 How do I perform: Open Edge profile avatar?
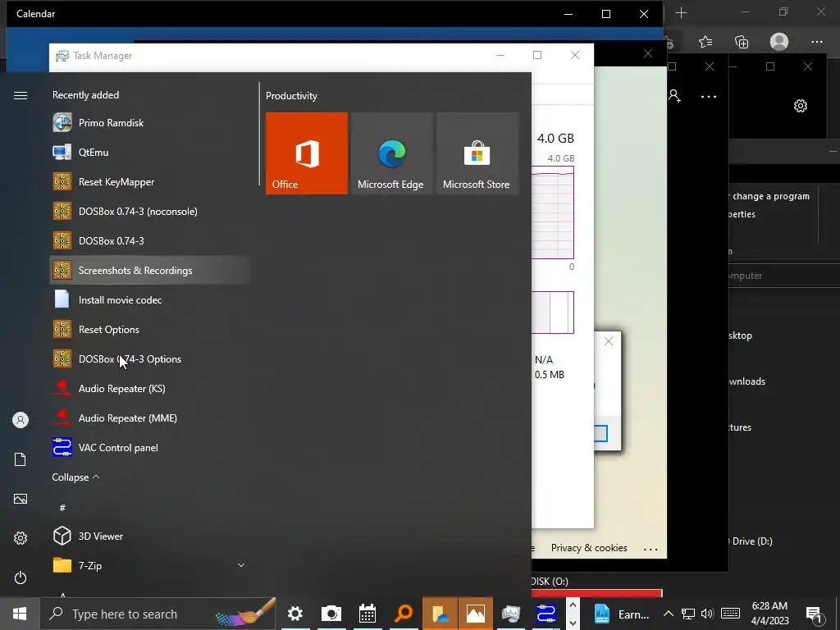tap(779, 42)
